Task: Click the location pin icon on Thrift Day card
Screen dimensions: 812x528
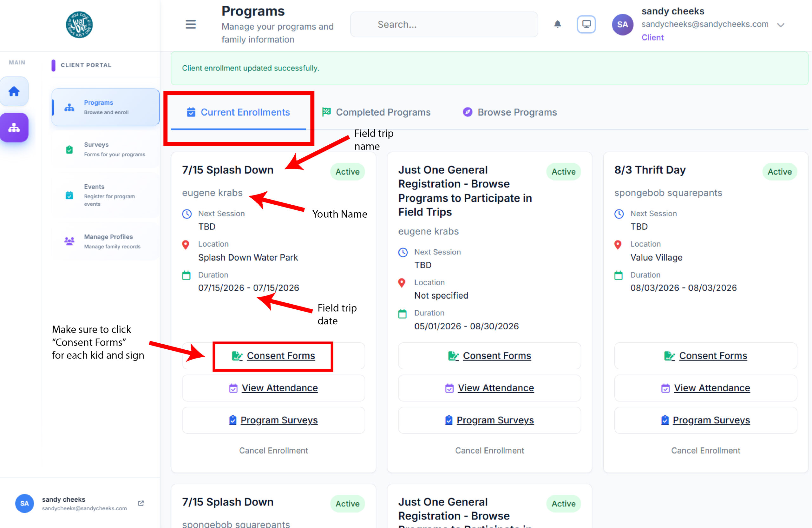Action: (x=618, y=245)
